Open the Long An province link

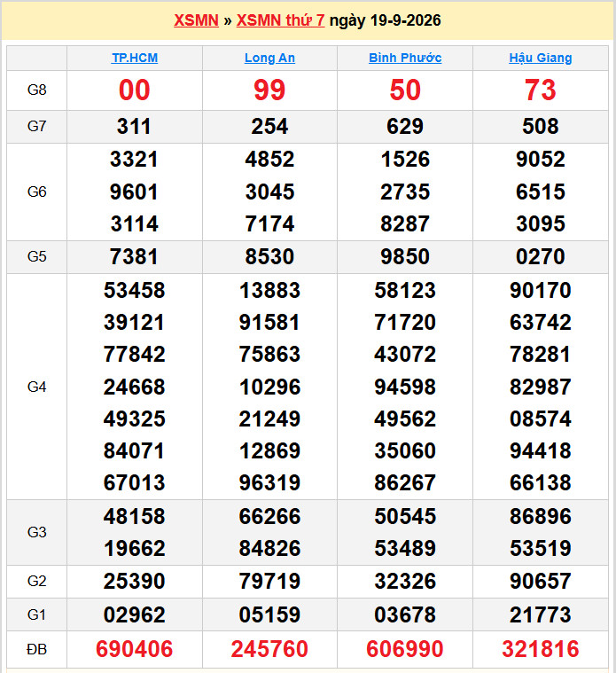(x=269, y=58)
